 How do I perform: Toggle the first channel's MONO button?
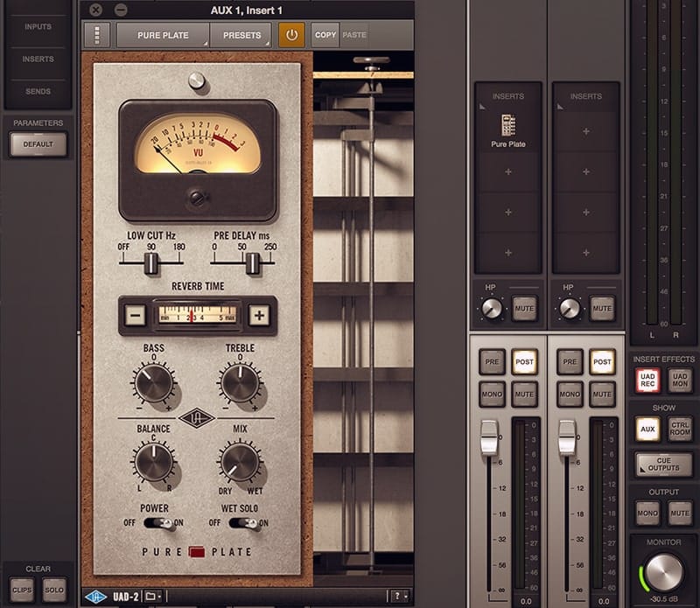[x=492, y=394]
